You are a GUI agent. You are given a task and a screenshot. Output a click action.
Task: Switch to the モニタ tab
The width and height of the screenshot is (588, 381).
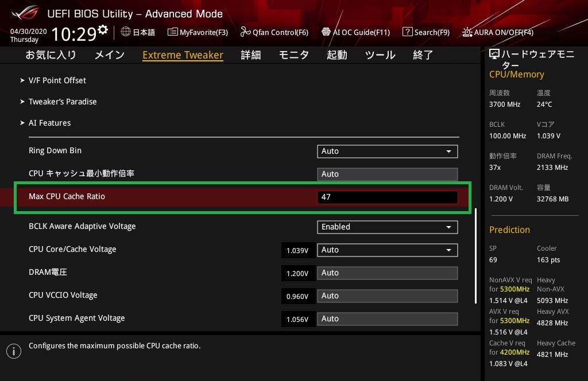[293, 55]
